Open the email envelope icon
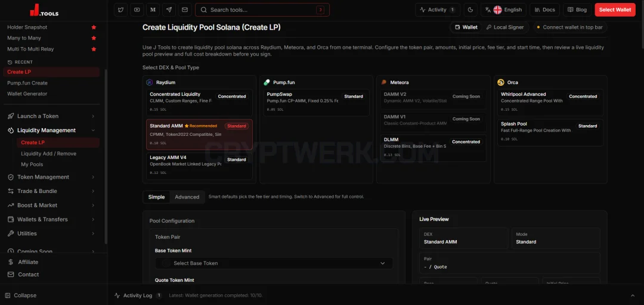Image resolution: width=644 pixels, height=305 pixels. pyautogui.click(x=185, y=10)
